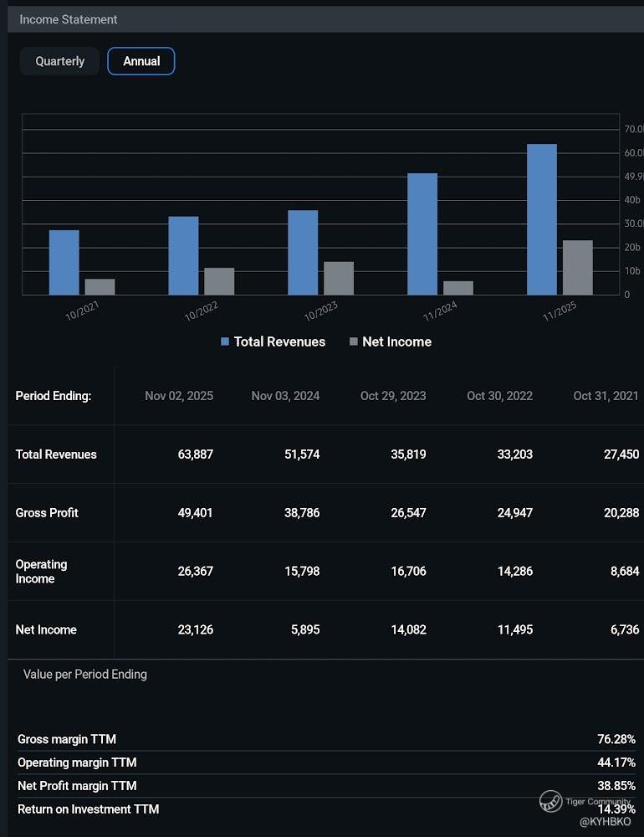Click the 11/2025 grey net income bar
644x837 pixels.
[x=577, y=268]
